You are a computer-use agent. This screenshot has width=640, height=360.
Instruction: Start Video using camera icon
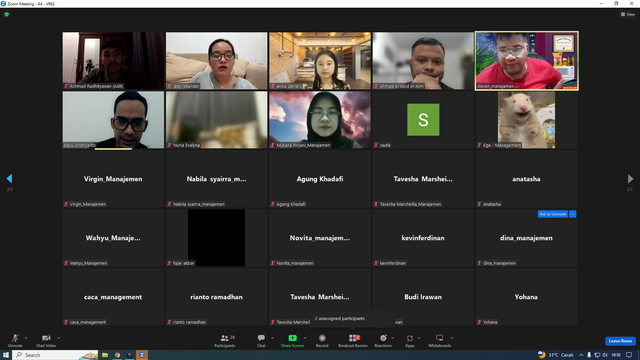46,340
